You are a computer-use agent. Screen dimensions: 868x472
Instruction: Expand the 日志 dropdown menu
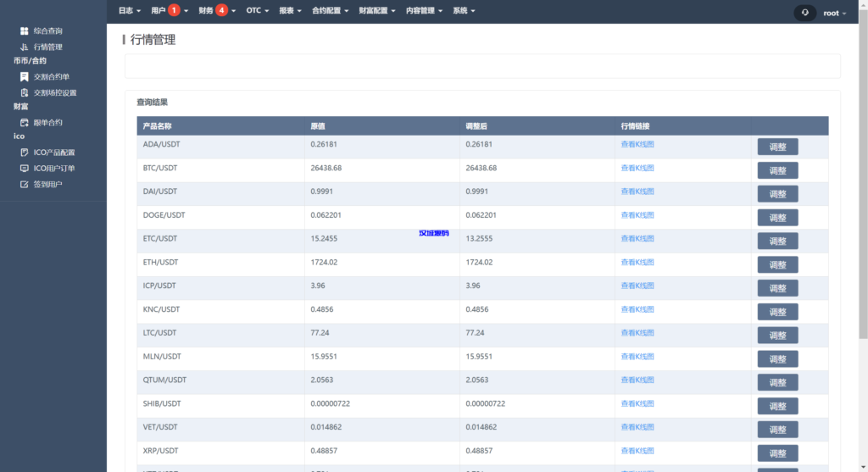tap(129, 11)
